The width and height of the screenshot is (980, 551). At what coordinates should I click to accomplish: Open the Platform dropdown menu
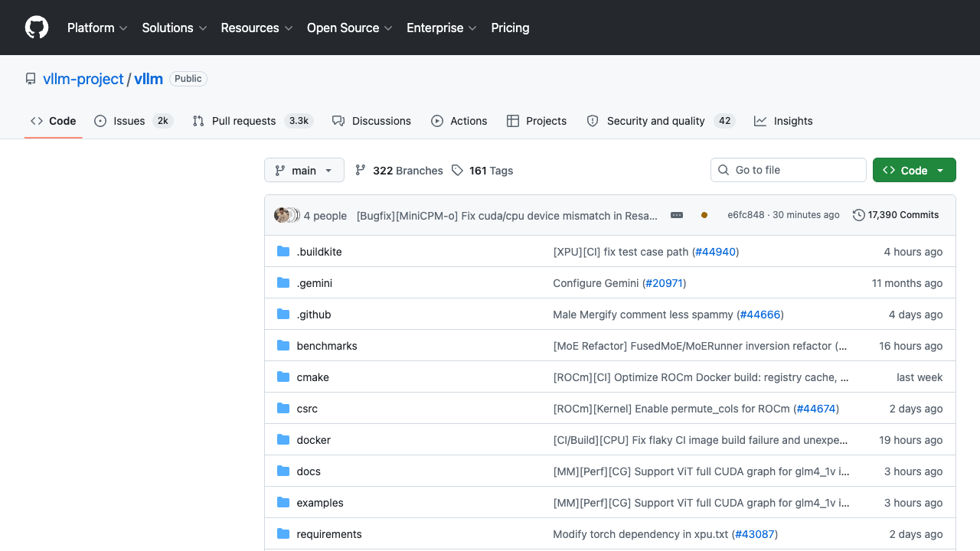[96, 28]
